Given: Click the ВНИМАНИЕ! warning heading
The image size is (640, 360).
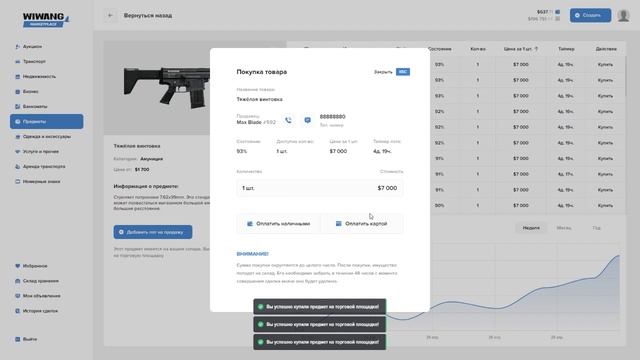Looking at the screenshot, I should coord(252,254).
